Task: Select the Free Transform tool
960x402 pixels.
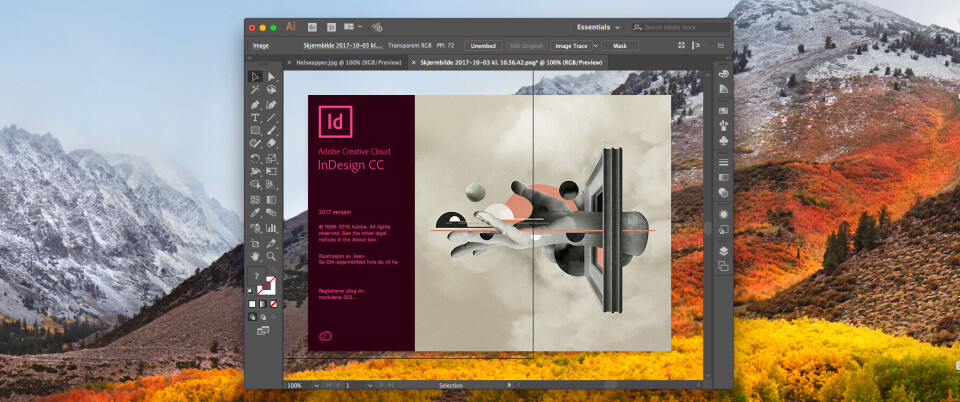Action: [271, 171]
